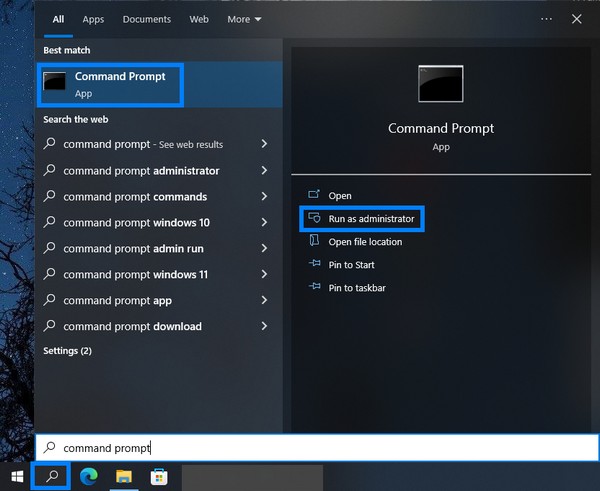Open Microsoft Store from the taskbar

pyautogui.click(x=159, y=477)
